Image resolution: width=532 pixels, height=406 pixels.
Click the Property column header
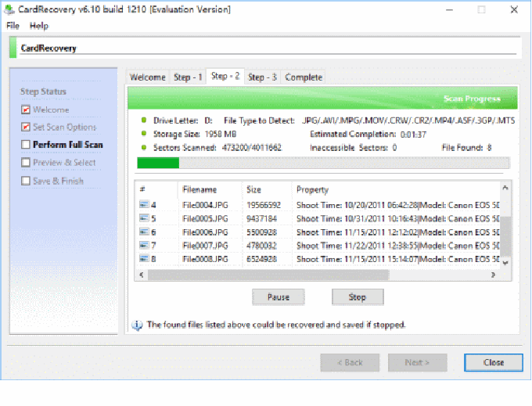(x=396, y=189)
